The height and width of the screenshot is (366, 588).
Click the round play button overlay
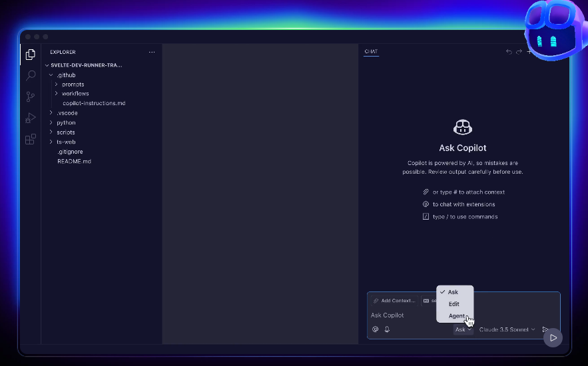553,338
